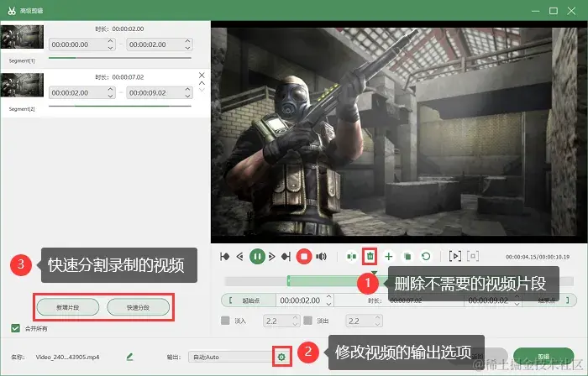The width and height of the screenshot is (588, 376).
Task: Click the app logo in title bar
Action: [x=12, y=11]
